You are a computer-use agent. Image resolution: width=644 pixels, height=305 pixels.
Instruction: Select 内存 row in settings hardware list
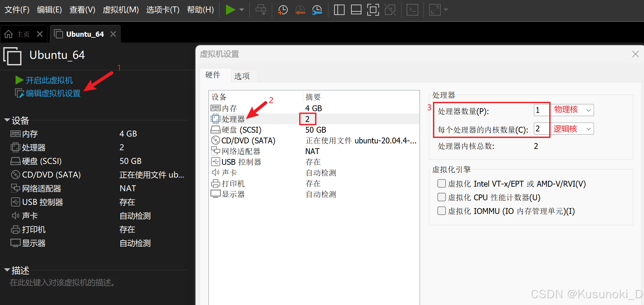314,108
